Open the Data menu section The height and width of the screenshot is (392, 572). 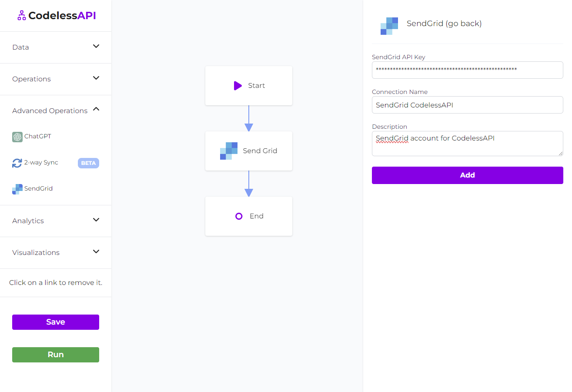click(56, 47)
